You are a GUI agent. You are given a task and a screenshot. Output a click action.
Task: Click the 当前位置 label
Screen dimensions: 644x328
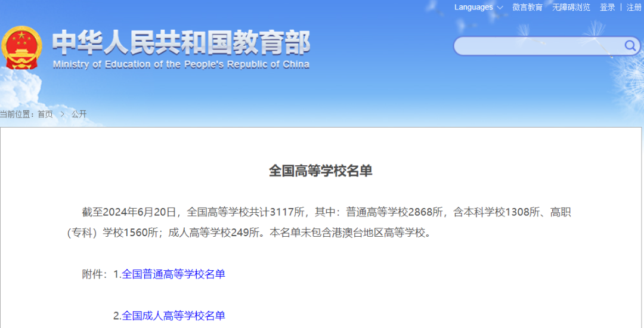17,114
